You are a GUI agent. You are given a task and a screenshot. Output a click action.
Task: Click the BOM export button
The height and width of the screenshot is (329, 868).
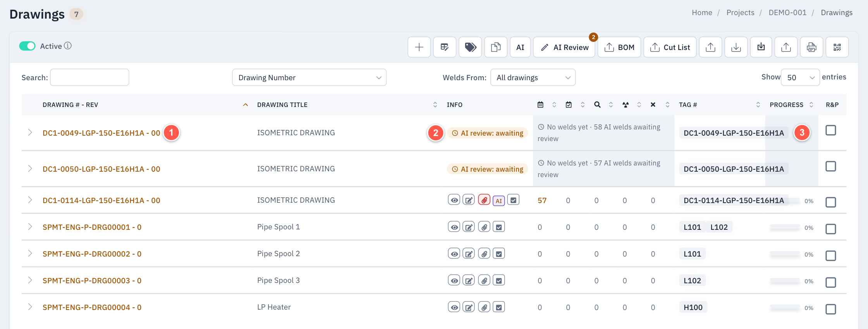[x=619, y=47]
